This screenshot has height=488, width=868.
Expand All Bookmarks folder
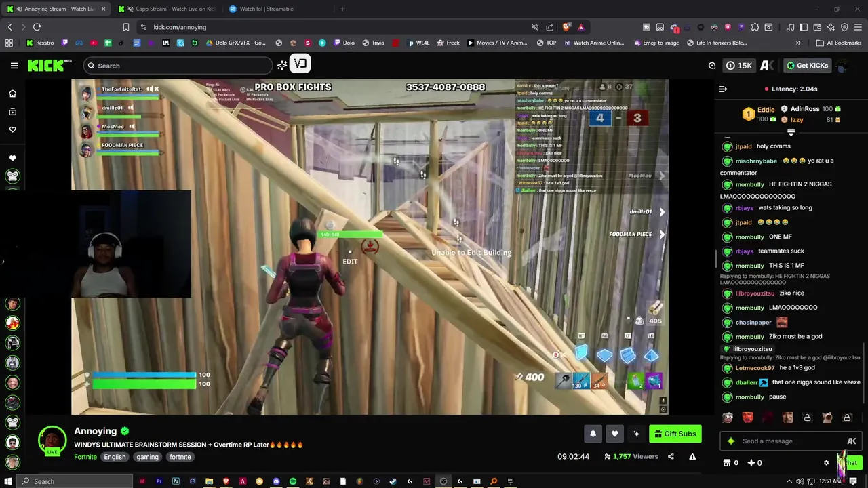click(839, 43)
